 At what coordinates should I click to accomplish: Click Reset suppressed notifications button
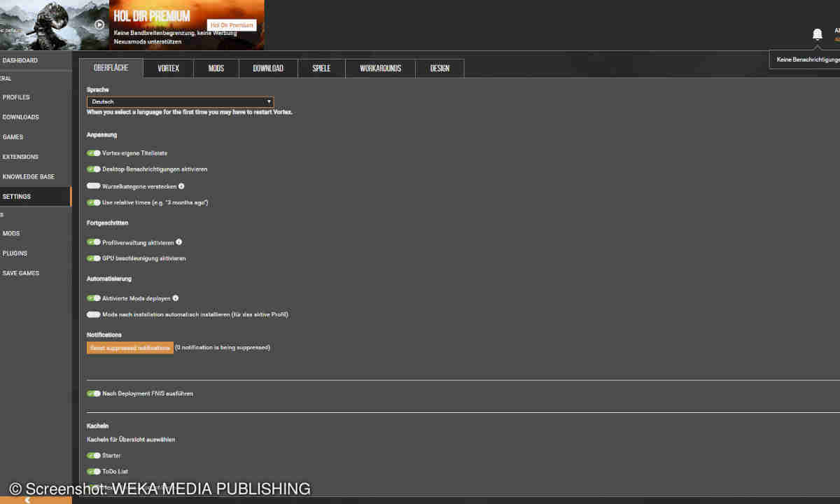(129, 348)
